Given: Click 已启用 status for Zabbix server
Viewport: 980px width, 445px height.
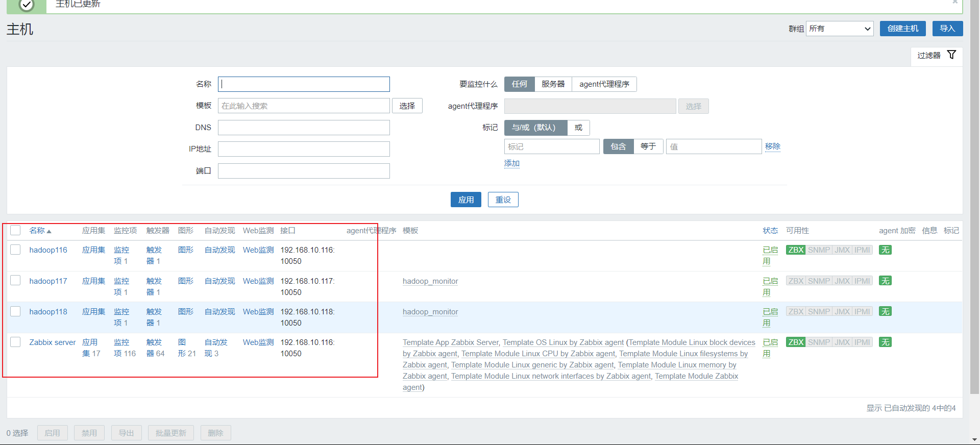Looking at the screenshot, I should pyautogui.click(x=770, y=348).
